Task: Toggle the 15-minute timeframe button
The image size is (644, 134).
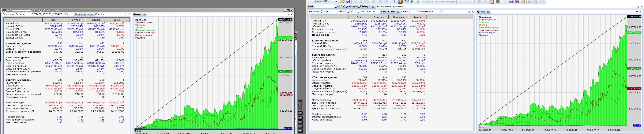Action: pyautogui.click(x=429, y=1)
